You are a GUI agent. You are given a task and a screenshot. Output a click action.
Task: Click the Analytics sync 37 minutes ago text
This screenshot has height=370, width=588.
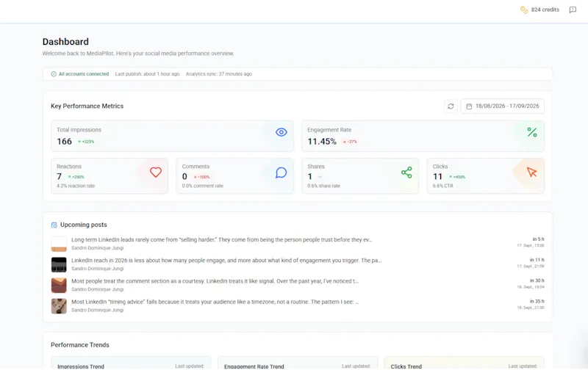click(218, 74)
